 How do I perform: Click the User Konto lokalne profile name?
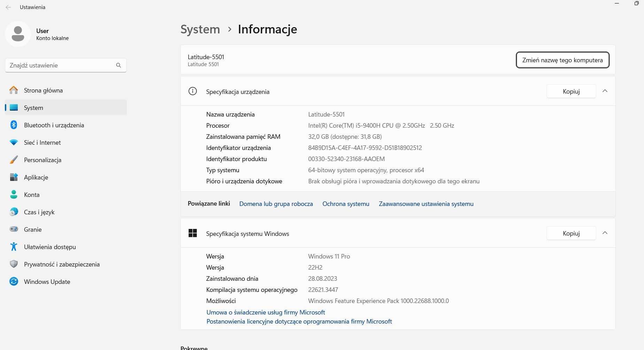click(x=52, y=34)
